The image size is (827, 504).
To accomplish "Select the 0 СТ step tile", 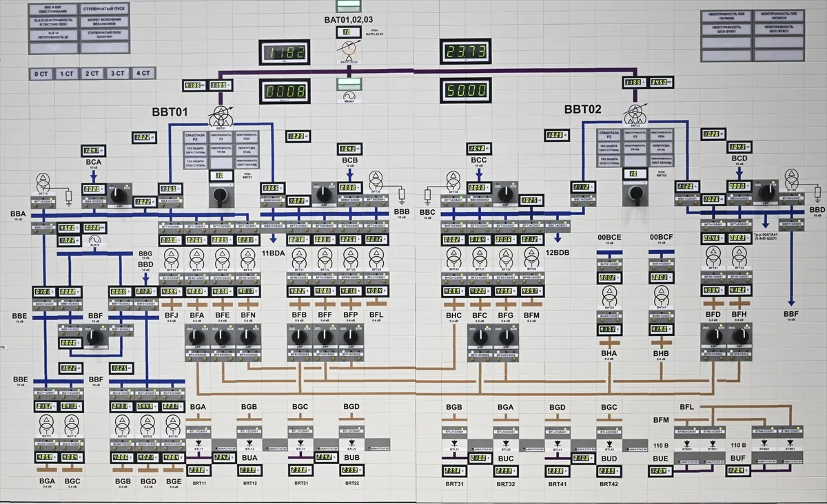I will 41,73.
